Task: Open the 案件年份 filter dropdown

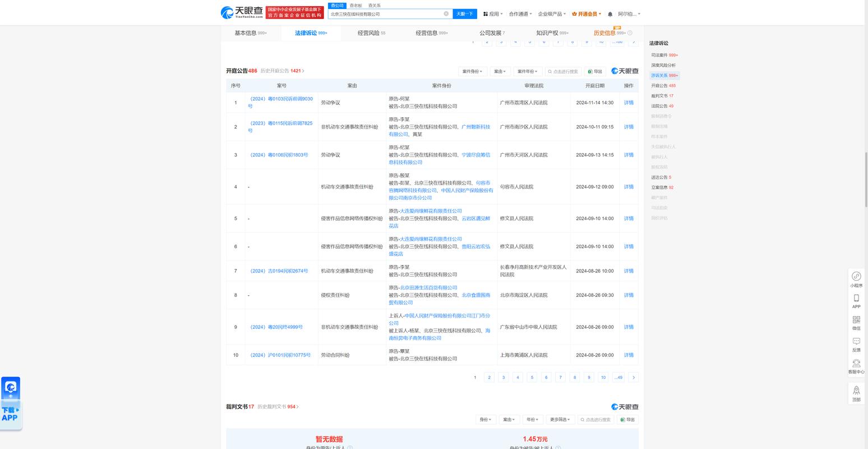Action: tap(528, 71)
